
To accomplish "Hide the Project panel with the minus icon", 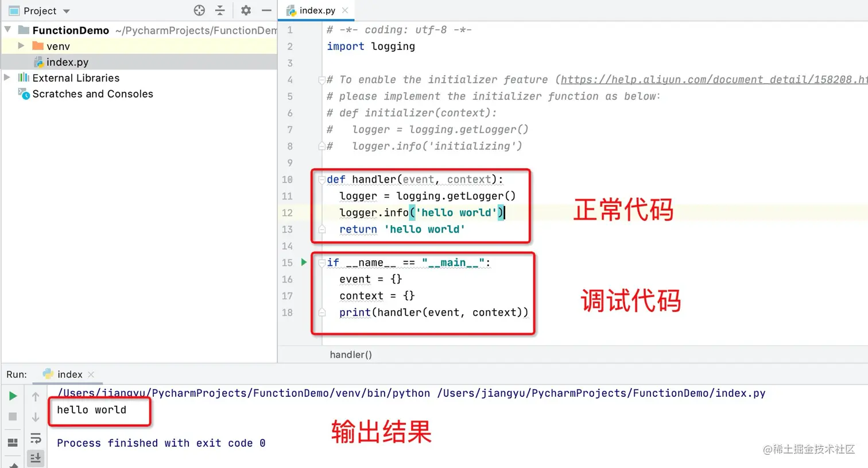I will (266, 10).
